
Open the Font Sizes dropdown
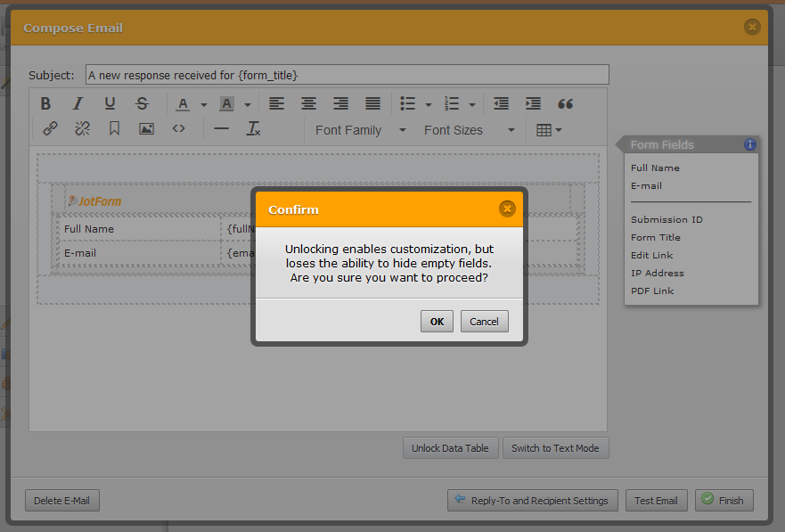pos(469,130)
